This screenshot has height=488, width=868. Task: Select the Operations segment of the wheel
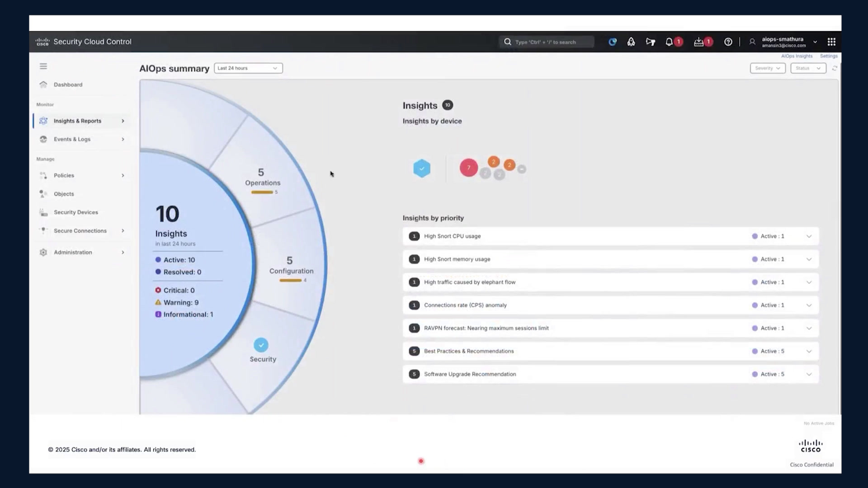pyautogui.click(x=263, y=177)
